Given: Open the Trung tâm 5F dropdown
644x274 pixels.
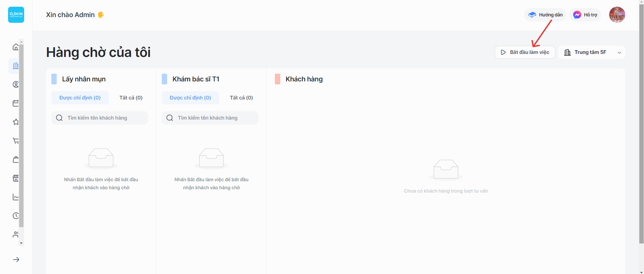Looking at the screenshot, I should click(591, 52).
